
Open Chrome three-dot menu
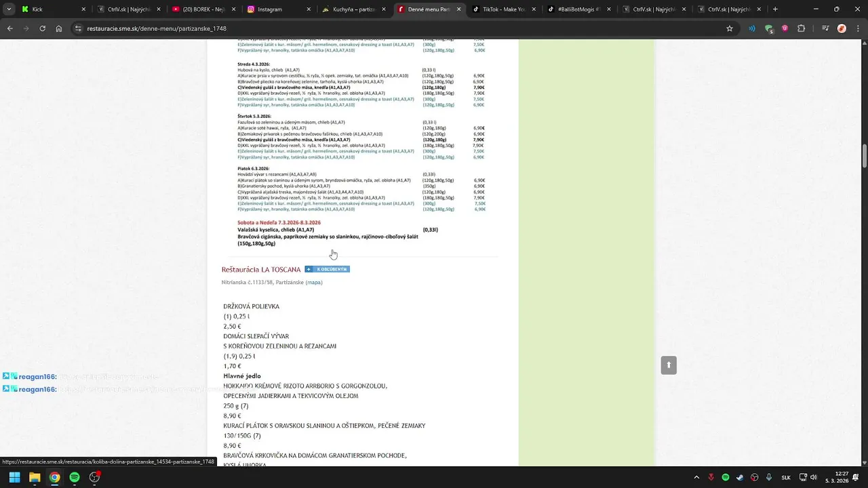pyautogui.click(x=858, y=28)
